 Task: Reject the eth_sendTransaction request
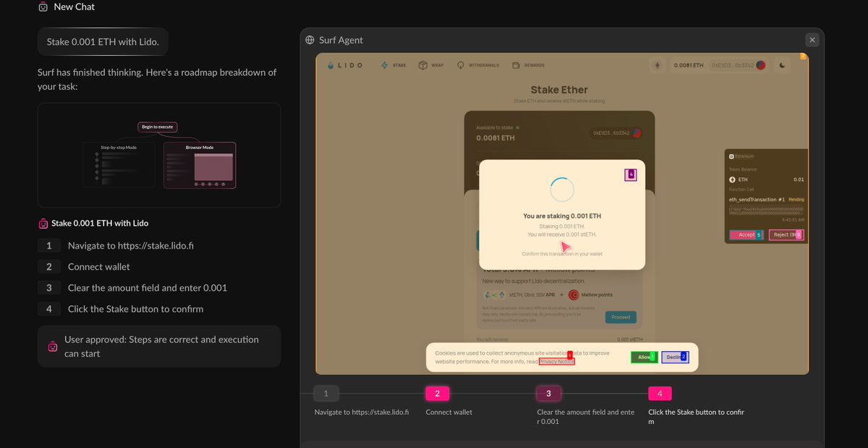click(786, 234)
